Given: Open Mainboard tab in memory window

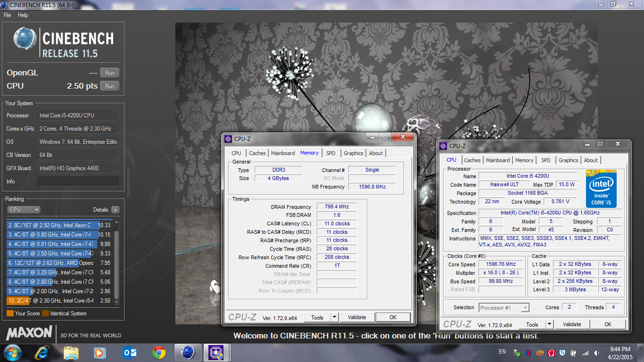Looking at the screenshot, I should 283,153.
